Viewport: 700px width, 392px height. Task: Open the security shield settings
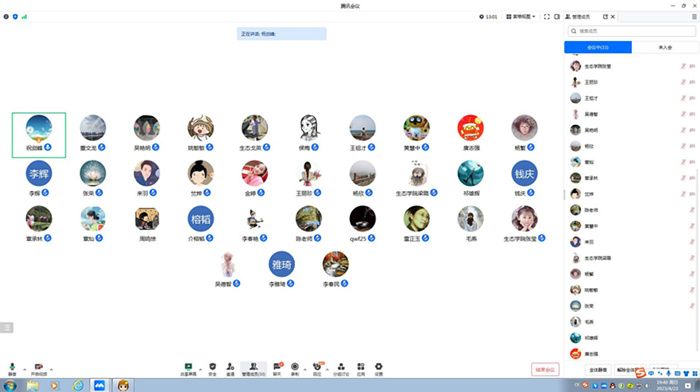click(212, 369)
